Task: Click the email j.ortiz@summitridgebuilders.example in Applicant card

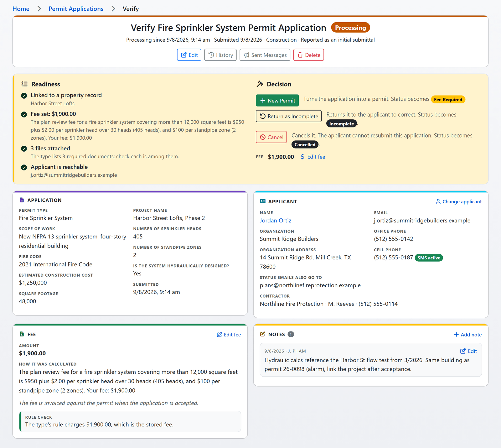Action: pyautogui.click(x=422, y=220)
